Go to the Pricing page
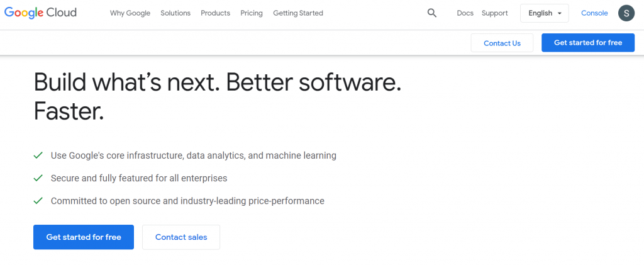This screenshot has height=265, width=644. [x=252, y=13]
